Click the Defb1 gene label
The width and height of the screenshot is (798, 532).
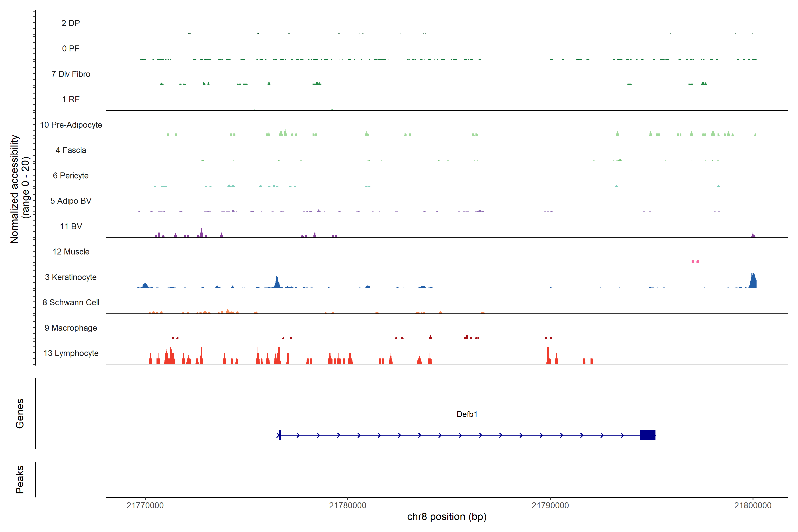pyautogui.click(x=467, y=414)
